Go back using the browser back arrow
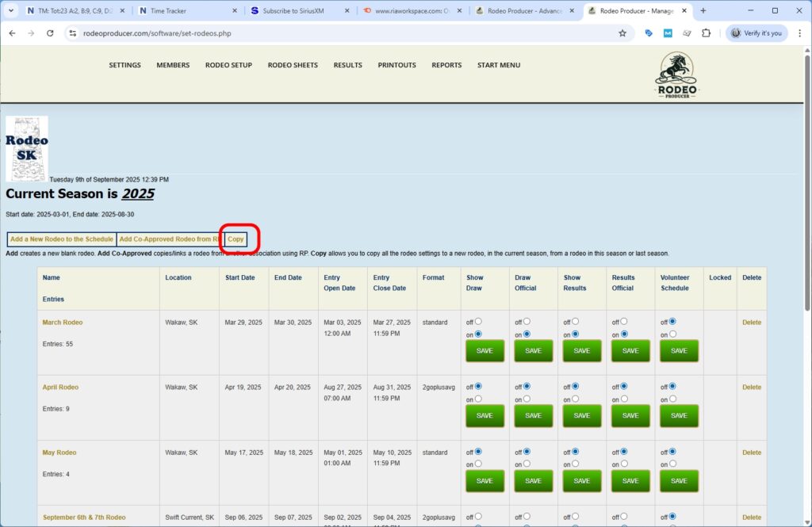 (13, 34)
